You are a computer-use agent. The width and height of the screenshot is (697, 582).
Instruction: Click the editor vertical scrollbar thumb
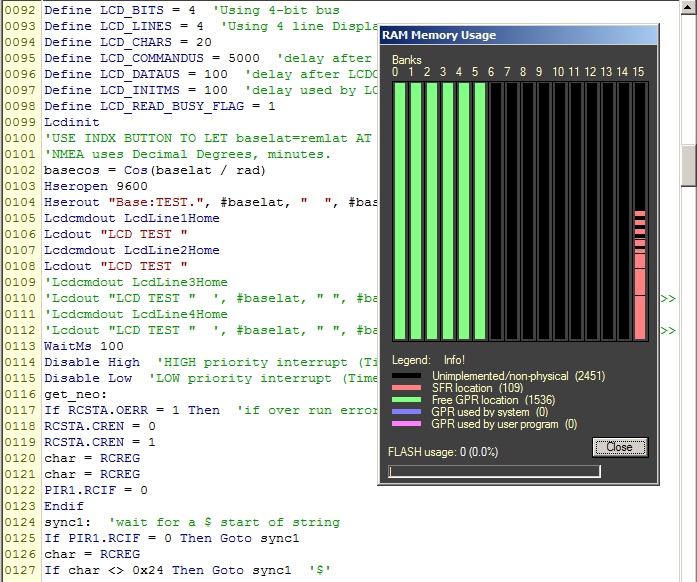click(688, 165)
